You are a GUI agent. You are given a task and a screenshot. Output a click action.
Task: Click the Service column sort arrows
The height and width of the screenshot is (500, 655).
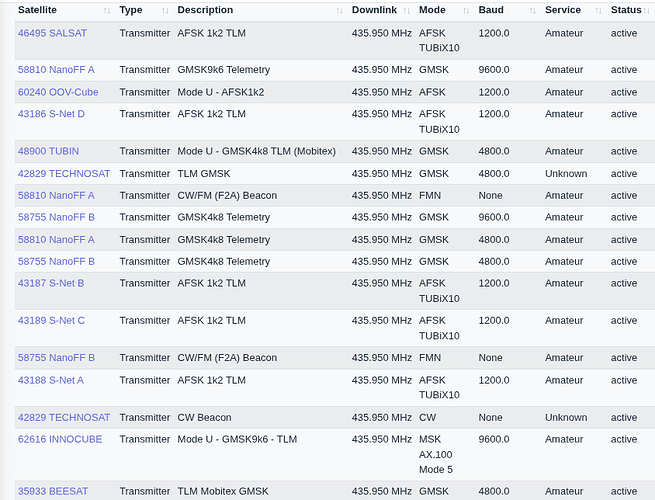point(598,10)
